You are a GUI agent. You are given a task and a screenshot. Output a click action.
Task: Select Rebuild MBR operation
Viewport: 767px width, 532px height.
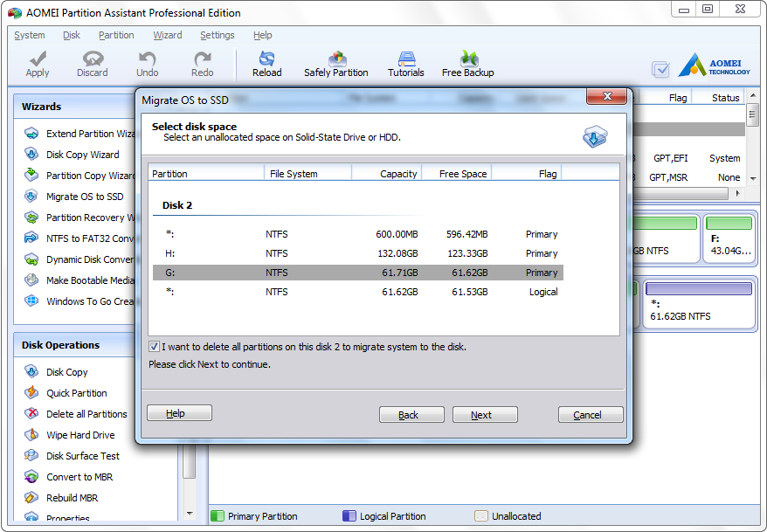(62, 498)
